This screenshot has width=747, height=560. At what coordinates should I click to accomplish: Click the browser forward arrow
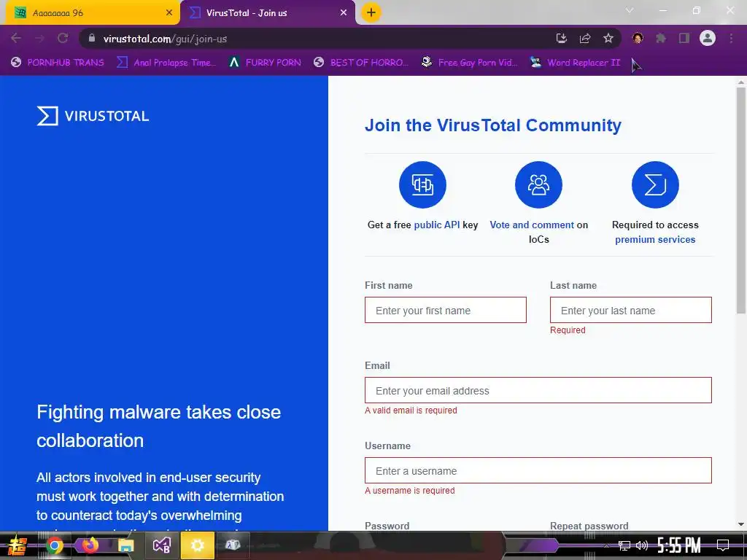39,38
